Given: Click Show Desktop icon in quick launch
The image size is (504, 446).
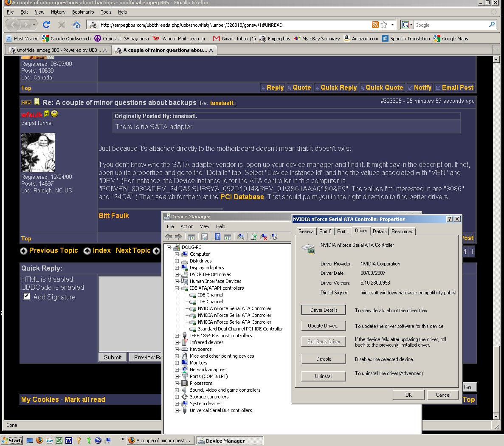Looking at the screenshot, I should (x=30, y=440).
